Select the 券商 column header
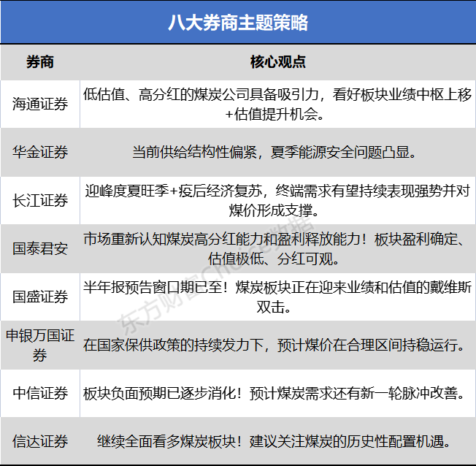Screen dimensions: 476x466 [x=40, y=62]
